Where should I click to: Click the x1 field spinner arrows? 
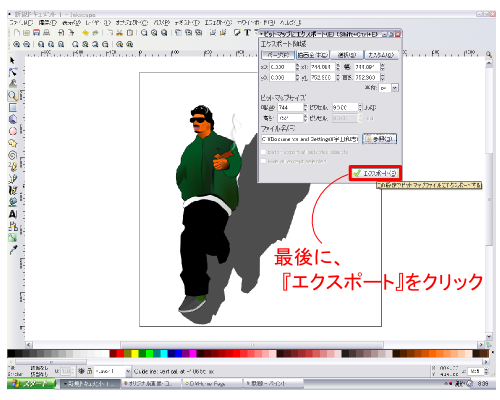[x=338, y=67]
